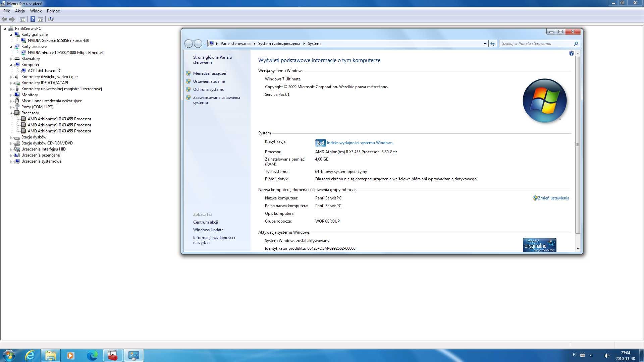
Task: Open the Windows Start button
Action: point(9,355)
